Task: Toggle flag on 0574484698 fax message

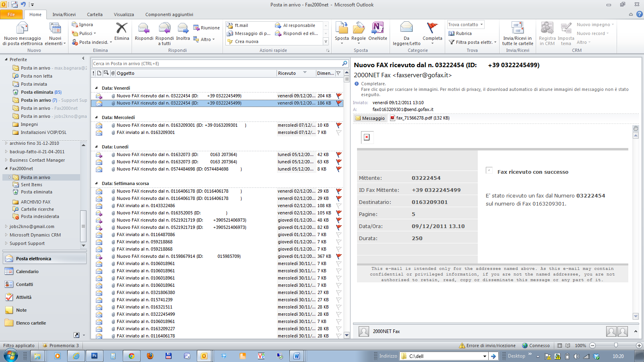Action: pos(339,169)
